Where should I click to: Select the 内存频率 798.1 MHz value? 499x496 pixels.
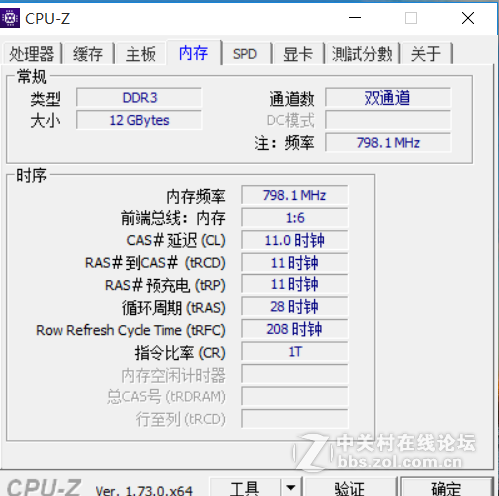(295, 195)
